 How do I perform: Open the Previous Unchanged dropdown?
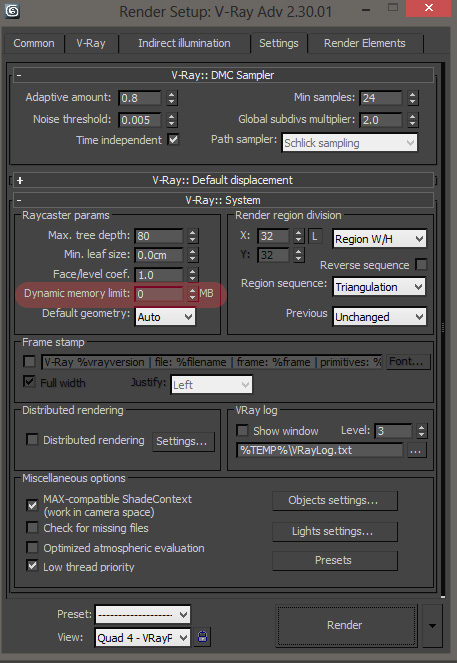pyautogui.click(x=379, y=317)
